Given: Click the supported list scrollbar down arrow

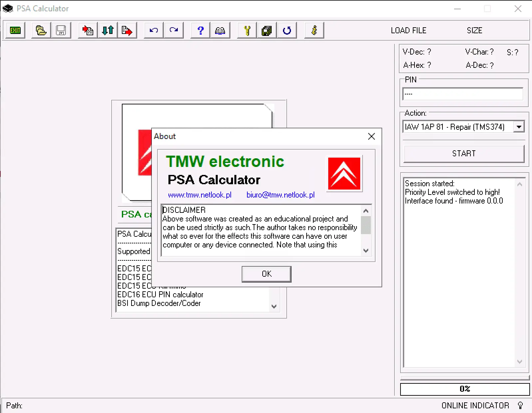Looking at the screenshot, I should pyautogui.click(x=274, y=306).
